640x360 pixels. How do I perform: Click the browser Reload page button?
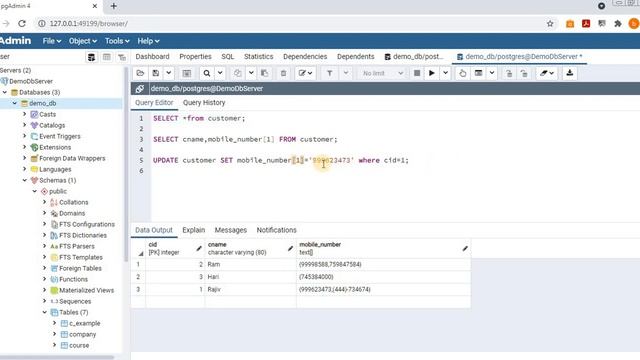coord(22,24)
